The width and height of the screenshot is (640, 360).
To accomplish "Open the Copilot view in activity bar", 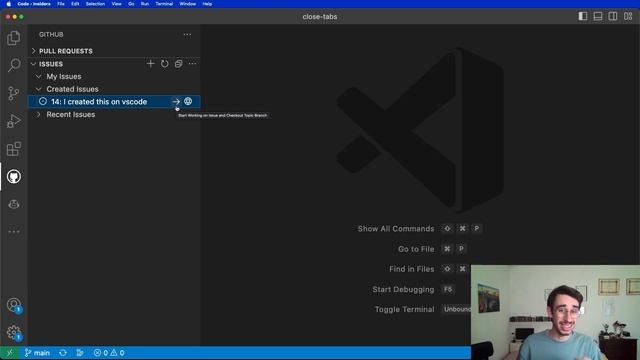I will [13, 204].
